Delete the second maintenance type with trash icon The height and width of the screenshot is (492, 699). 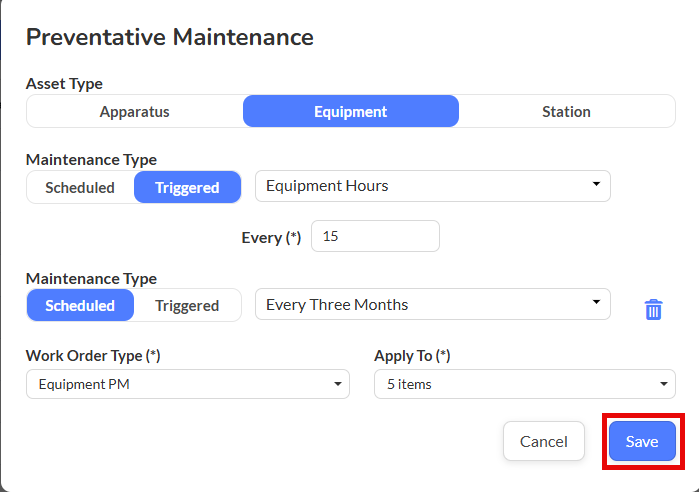point(653,309)
